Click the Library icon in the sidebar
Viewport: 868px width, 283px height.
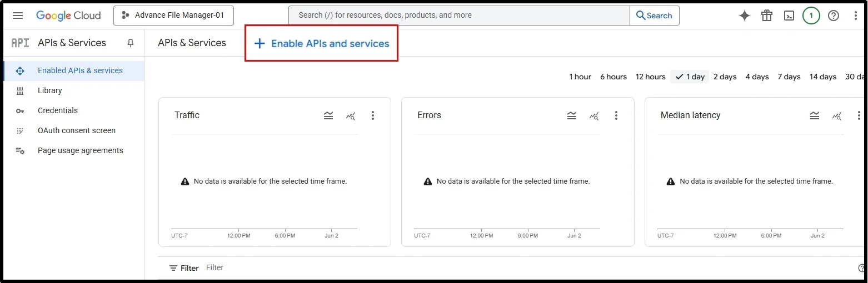[20, 91]
